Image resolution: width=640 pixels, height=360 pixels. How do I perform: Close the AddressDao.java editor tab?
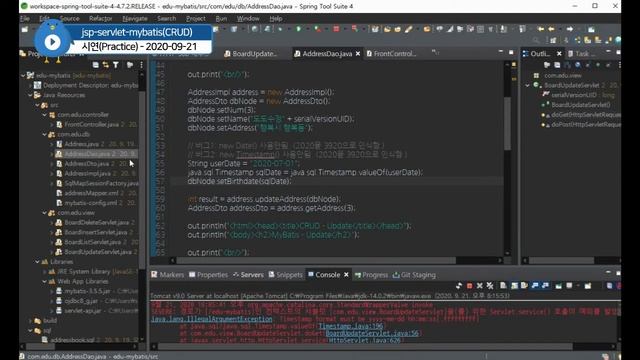point(358,53)
